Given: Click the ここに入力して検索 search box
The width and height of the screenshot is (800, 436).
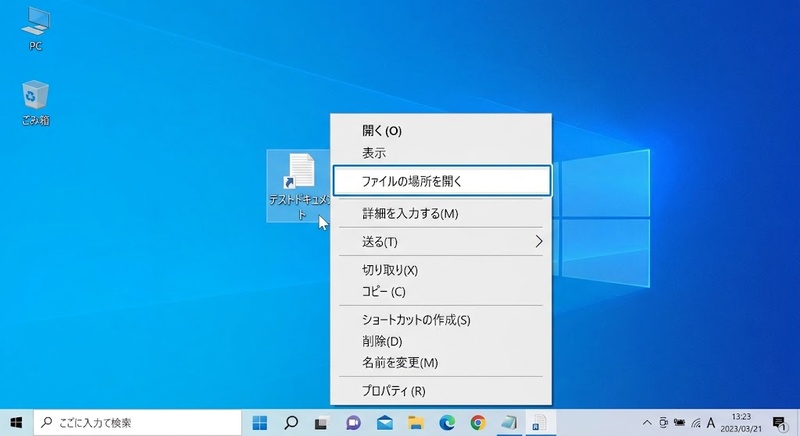Looking at the screenshot, I should coord(138,423).
